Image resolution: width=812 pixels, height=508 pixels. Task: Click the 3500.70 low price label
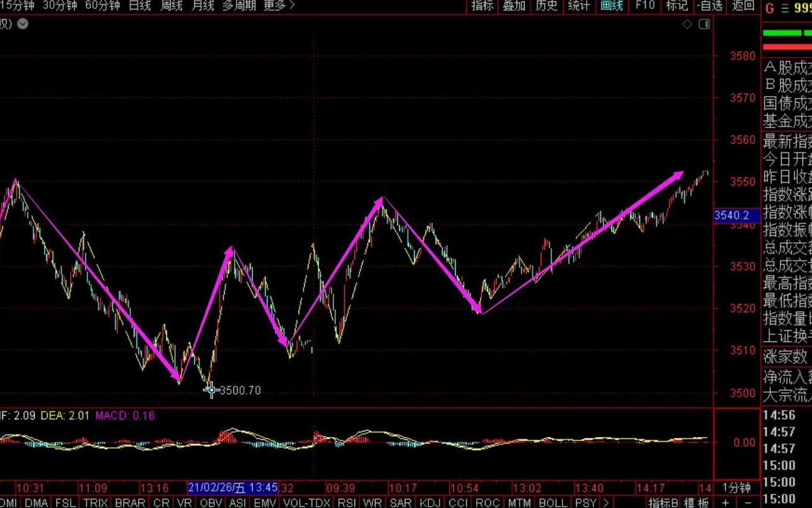pyautogui.click(x=240, y=391)
